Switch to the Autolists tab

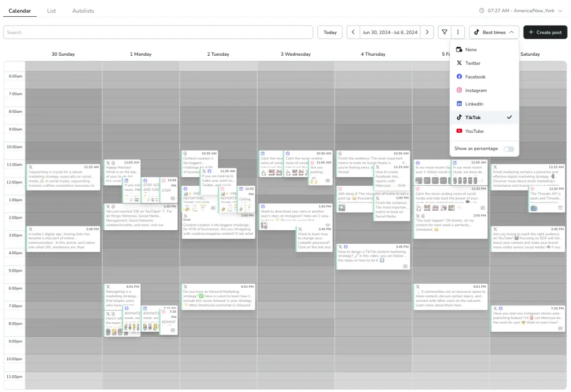pos(83,11)
